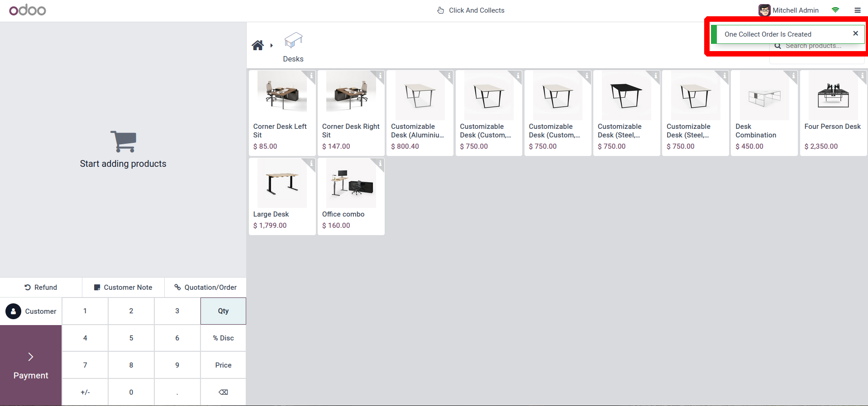Activate Qty numpad mode

point(223,311)
